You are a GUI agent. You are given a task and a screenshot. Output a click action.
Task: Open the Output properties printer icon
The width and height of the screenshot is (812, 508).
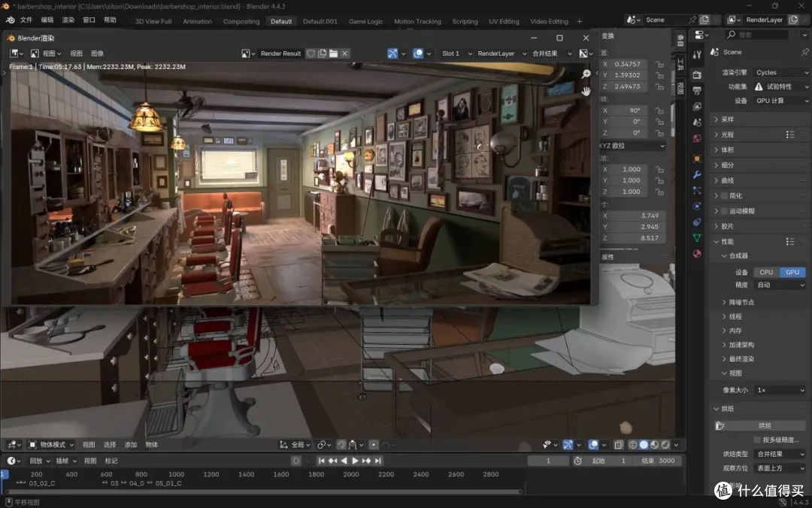pyautogui.click(x=697, y=91)
